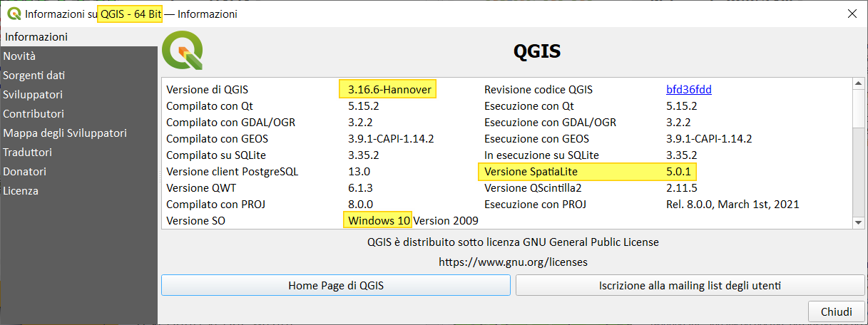Screen dimensions: 868x325
Task: Select the Informazioni tab in sidebar
Action: click(36, 36)
